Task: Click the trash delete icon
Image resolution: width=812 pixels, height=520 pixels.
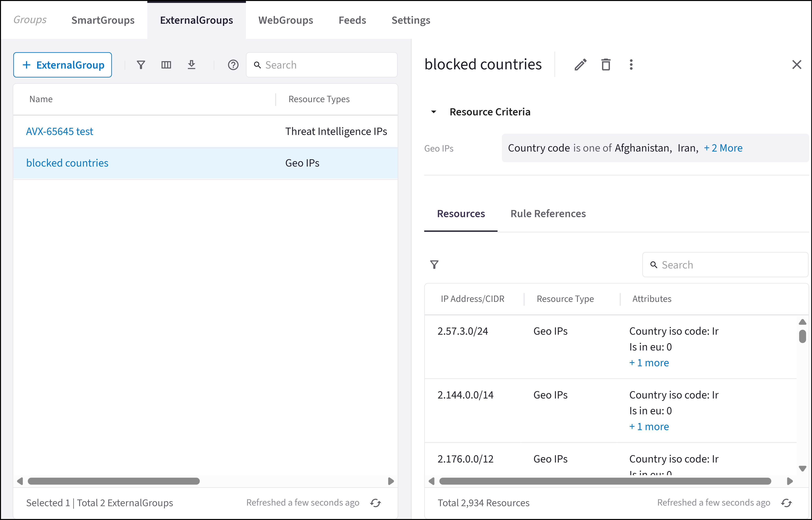Action: pyautogui.click(x=606, y=64)
